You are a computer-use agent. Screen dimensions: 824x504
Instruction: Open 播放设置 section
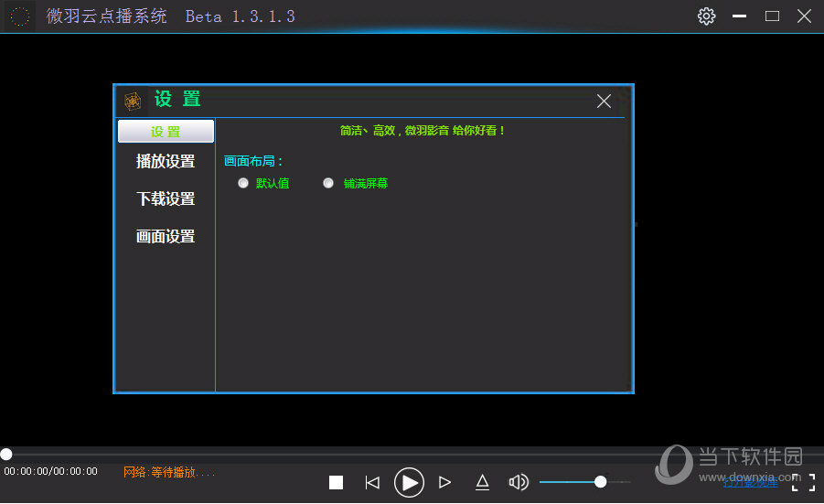point(166,161)
